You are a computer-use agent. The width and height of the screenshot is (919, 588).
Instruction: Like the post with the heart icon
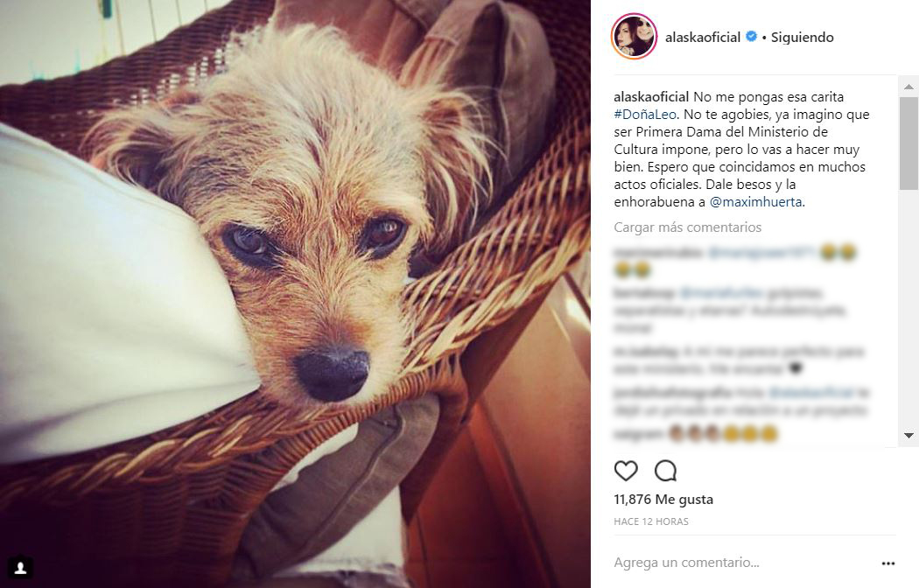point(626,470)
